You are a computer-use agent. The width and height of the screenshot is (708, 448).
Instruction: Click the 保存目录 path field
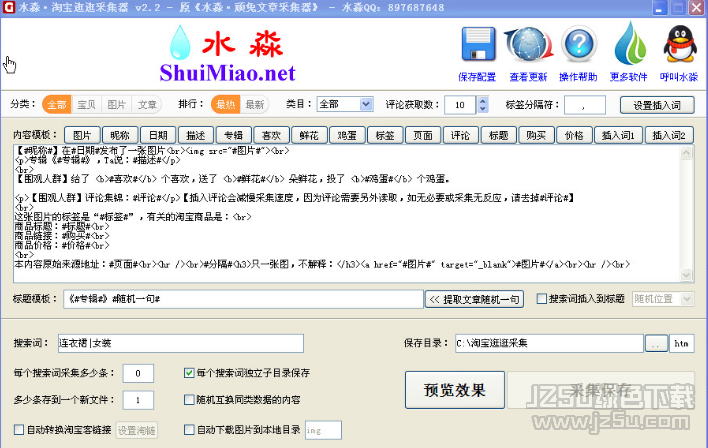(550, 344)
